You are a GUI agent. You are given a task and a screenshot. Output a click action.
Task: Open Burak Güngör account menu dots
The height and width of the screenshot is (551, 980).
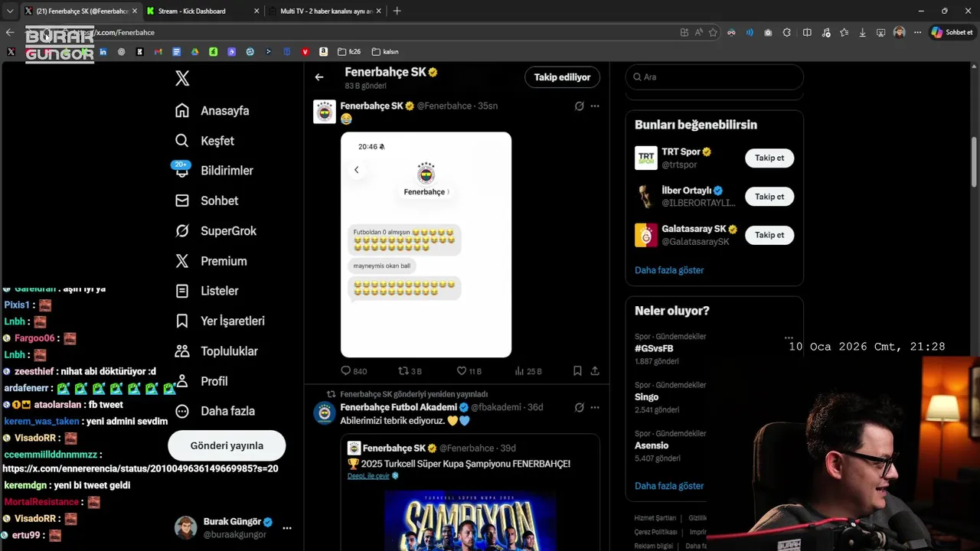coord(287,528)
